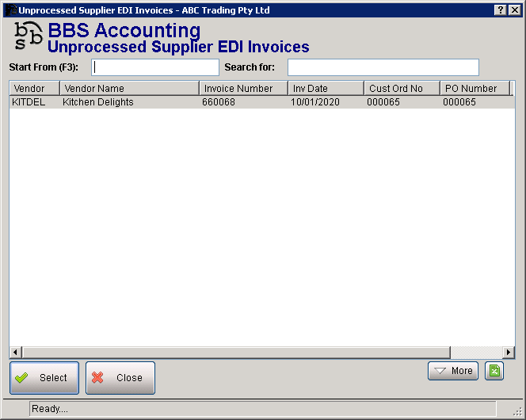Sort by the Vendor column header
526x420 pixels.
pos(34,89)
